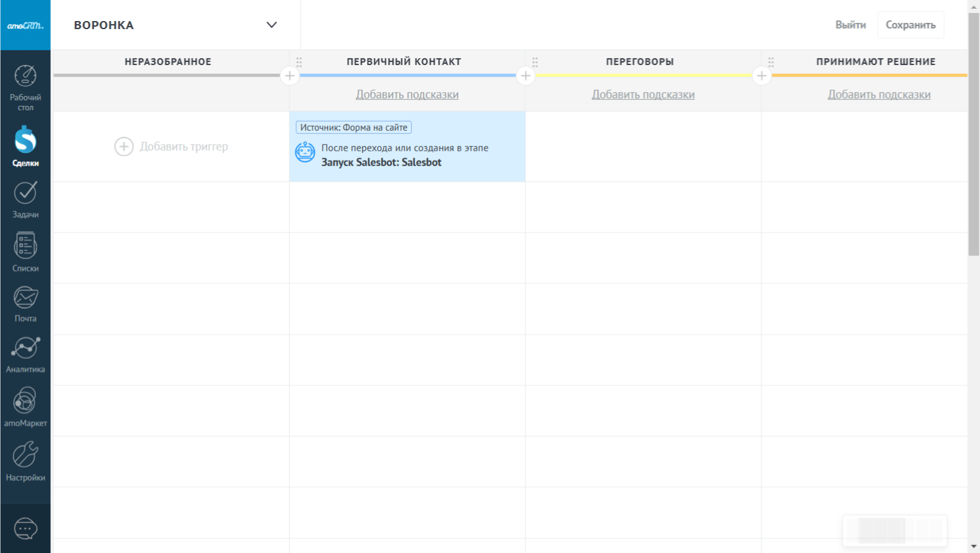Image resolution: width=980 pixels, height=553 pixels.
Task: Expand the ВОРОНКА pipeline dropdown
Action: pyautogui.click(x=271, y=25)
